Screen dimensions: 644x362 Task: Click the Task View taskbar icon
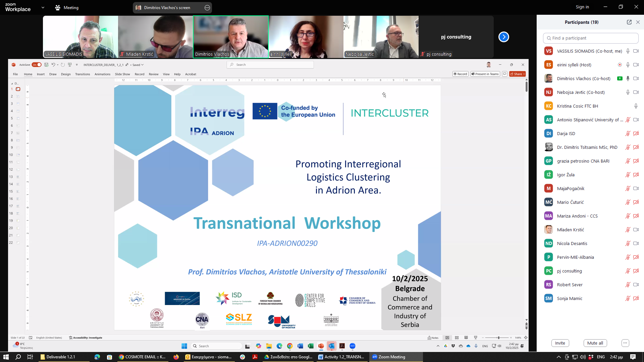click(x=30, y=357)
